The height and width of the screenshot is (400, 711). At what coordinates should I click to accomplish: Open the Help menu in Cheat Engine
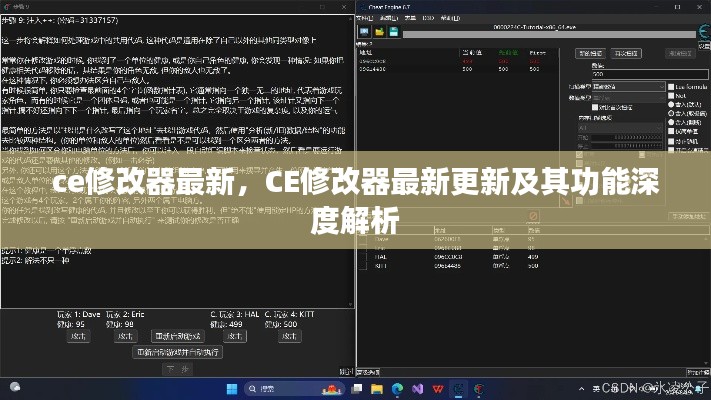coord(450,18)
